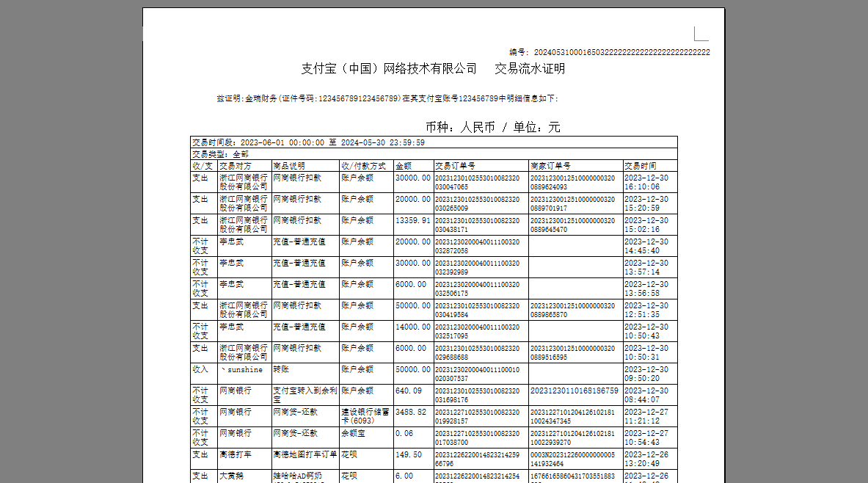
Task: Click the 兹证明 金瑞财务 statement line
Action: 387,98
